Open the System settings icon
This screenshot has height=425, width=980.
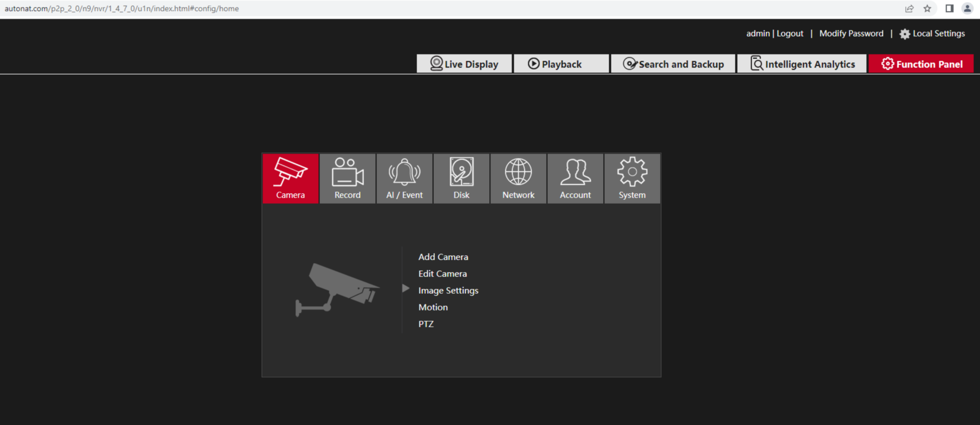[632, 178]
